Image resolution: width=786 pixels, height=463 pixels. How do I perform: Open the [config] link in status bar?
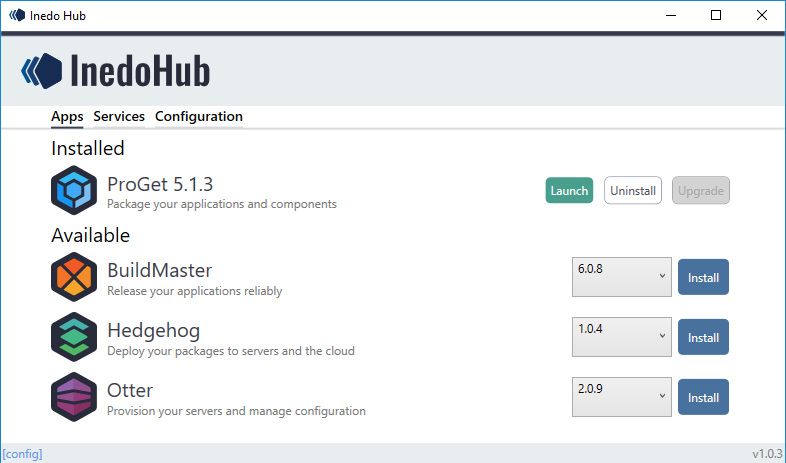[x=22, y=454]
